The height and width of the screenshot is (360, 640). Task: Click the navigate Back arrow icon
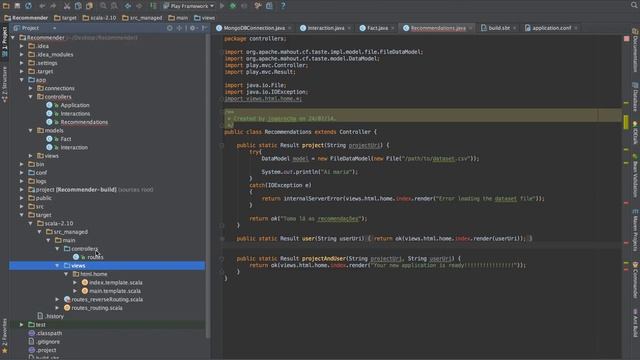point(128,6)
